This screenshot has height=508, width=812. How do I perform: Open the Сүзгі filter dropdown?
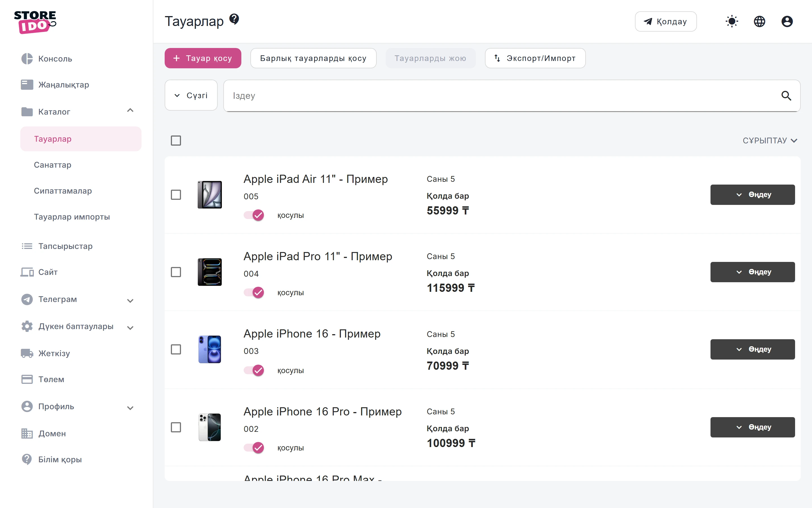point(191,95)
